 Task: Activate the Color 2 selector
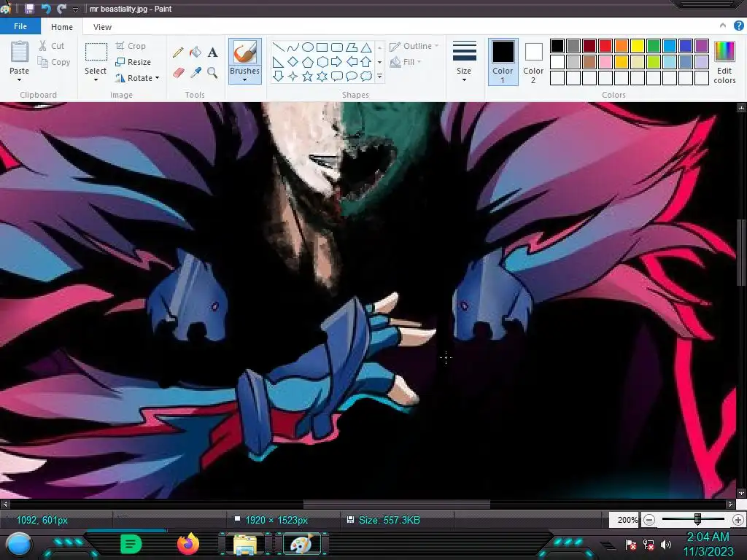[x=533, y=62]
